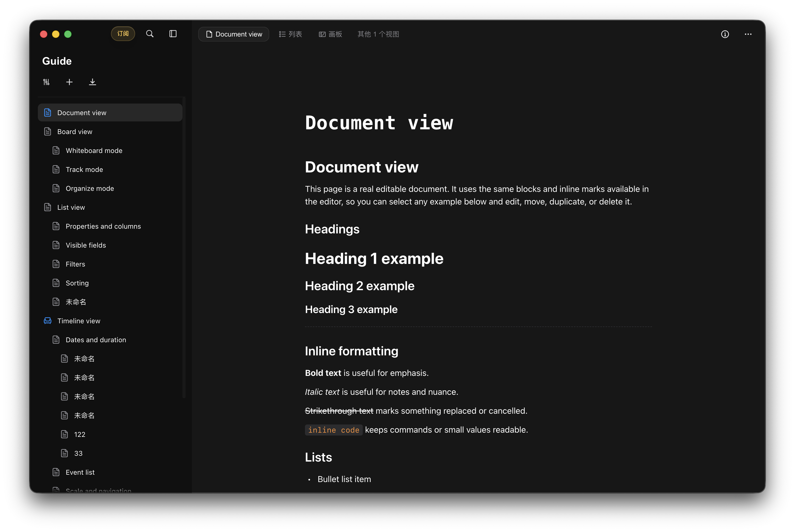795x532 pixels.
Task: Click the Strikethrough text words
Action: 339,411
